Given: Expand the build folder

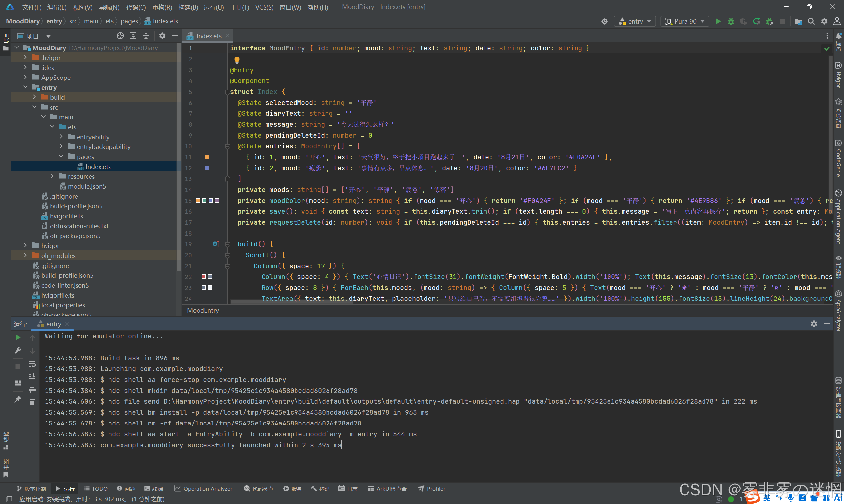Looking at the screenshot, I should pos(34,97).
